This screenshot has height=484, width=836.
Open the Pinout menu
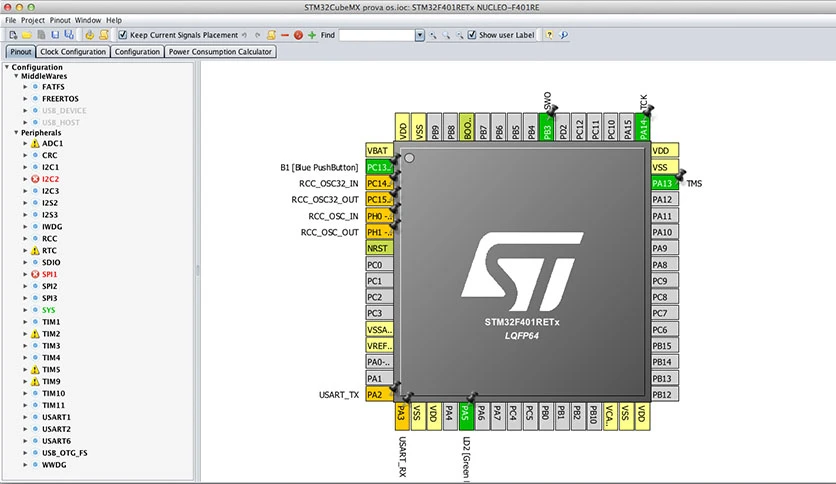pos(60,20)
